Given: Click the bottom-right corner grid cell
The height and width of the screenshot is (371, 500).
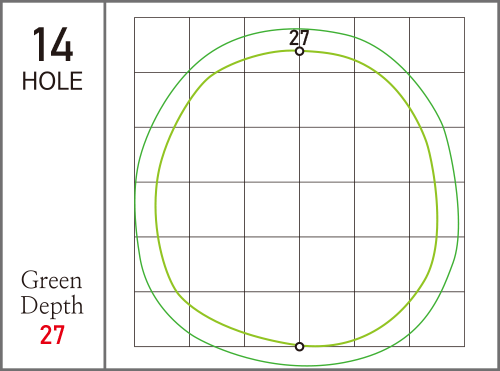Looking at the screenshot, I should click(437, 319).
